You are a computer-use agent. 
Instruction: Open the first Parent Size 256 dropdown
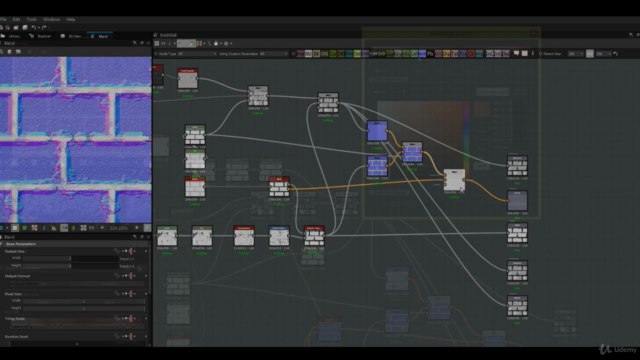(576, 53)
